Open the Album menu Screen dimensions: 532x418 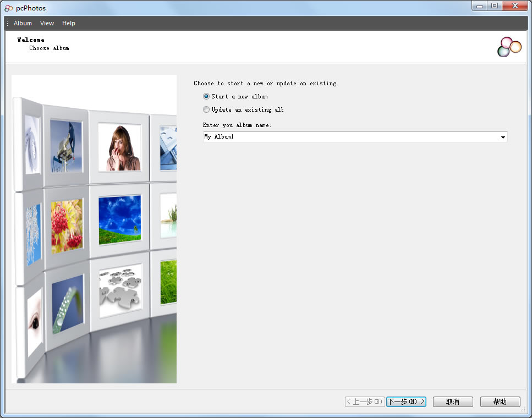23,23
